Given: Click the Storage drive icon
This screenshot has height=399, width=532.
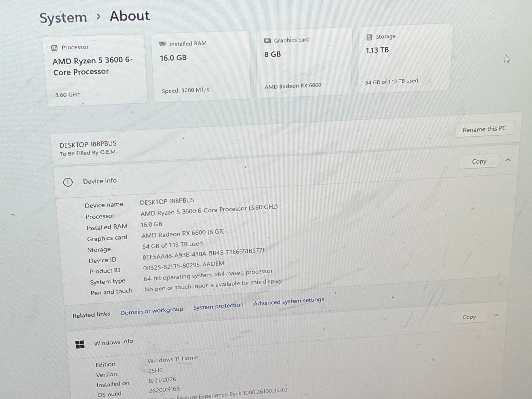Looking at the screenshot, I should [x=369, y=37].
